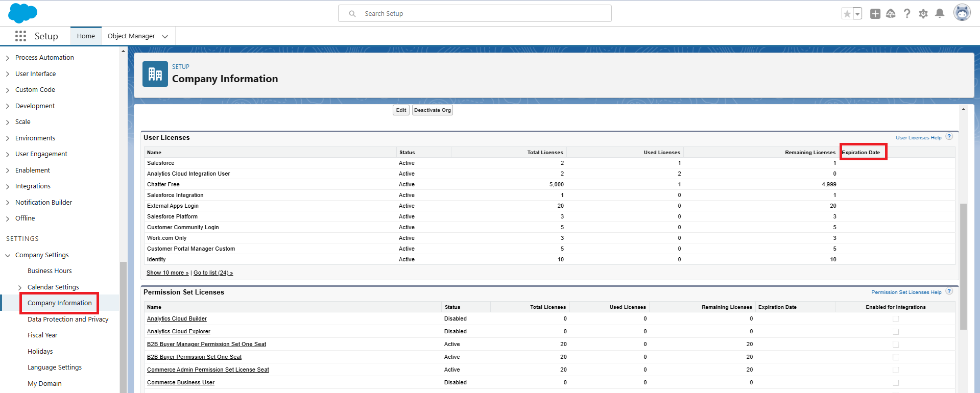Click Go to list (24) link
980x393 pixels.
(x=213, y=273)
